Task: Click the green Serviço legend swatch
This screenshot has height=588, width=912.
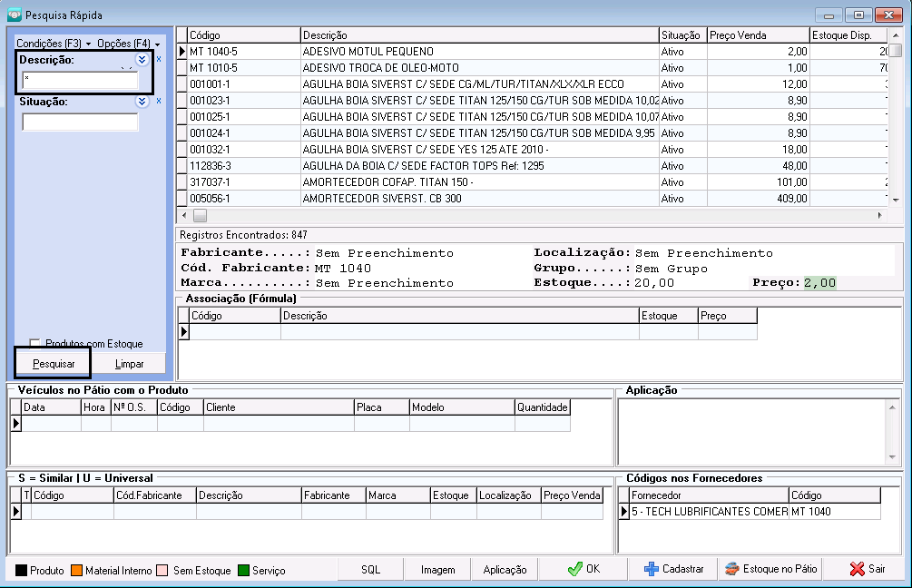Action: pyautogui.click(x=244, y=570)
